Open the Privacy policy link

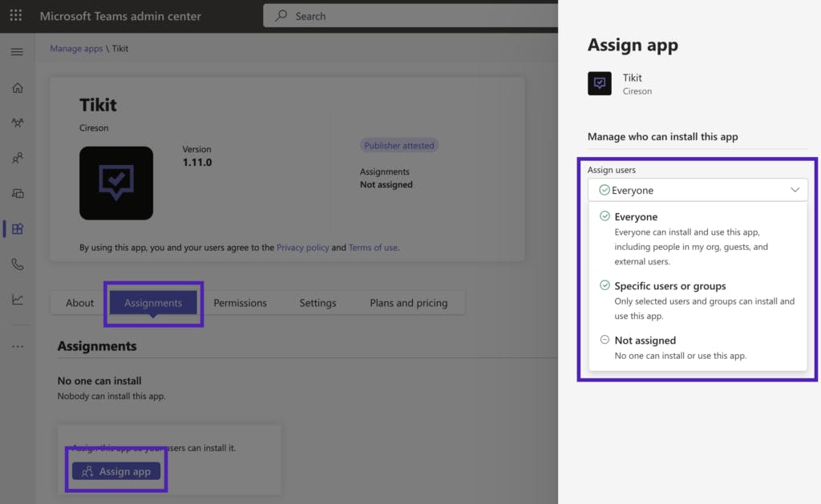pos(302,248)
